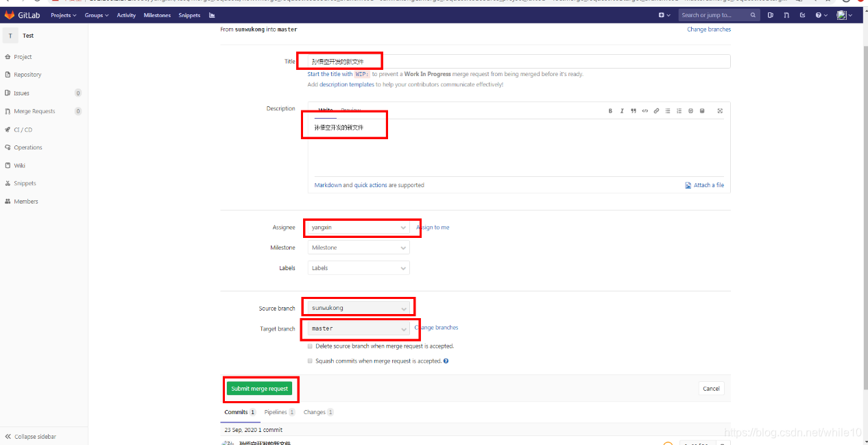Click Assign to me link
The image size is (868, 445).
(433, 227)
